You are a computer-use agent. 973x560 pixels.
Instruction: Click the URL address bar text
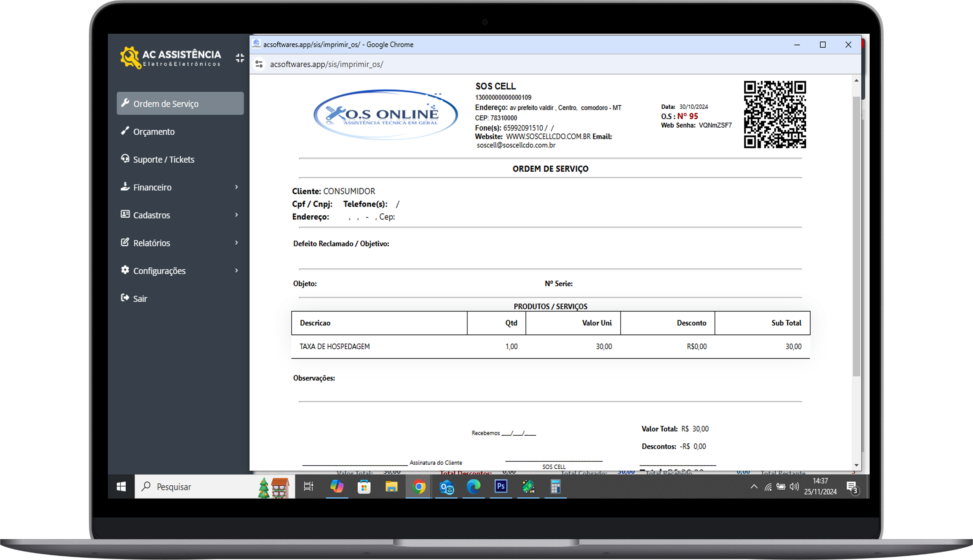pyautogui.click(x=326, y=64)
